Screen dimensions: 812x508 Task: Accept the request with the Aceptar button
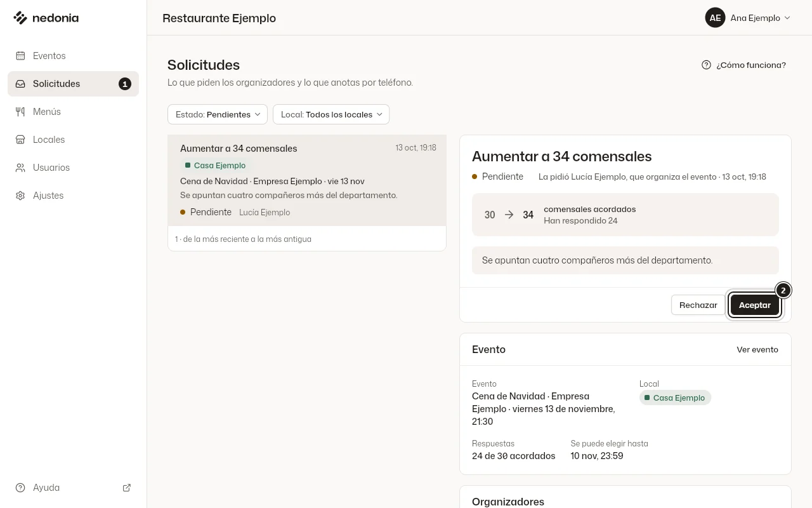tap(755, 305)
